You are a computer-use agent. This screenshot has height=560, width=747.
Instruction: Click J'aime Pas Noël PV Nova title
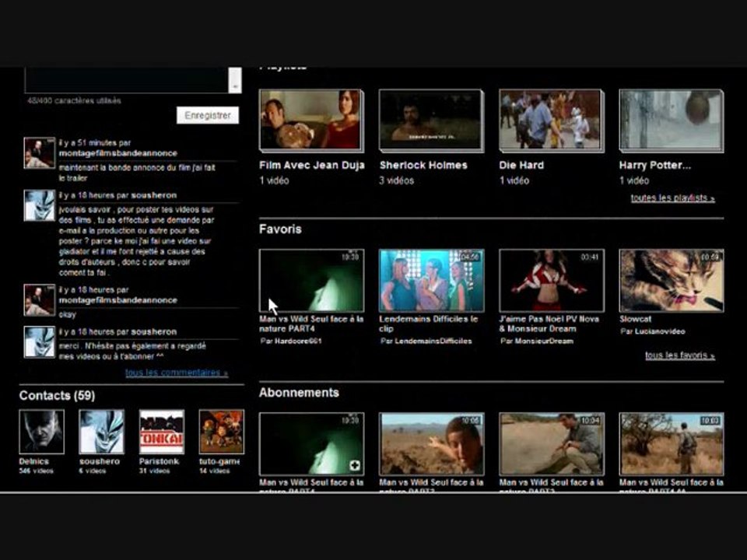click(x=549, y=324)
